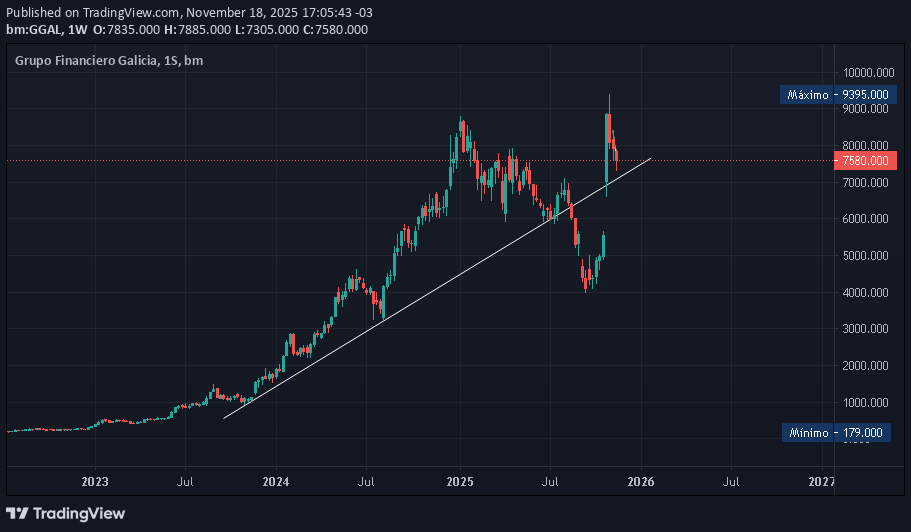
Task: Select the red 7580.000 current price tag
Action: (864, 160)
